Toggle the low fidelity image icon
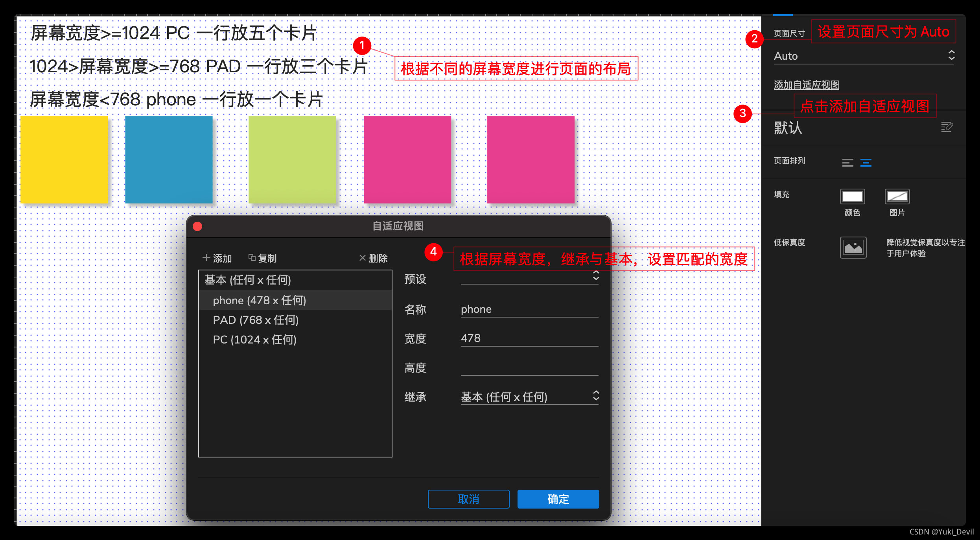 853,248
